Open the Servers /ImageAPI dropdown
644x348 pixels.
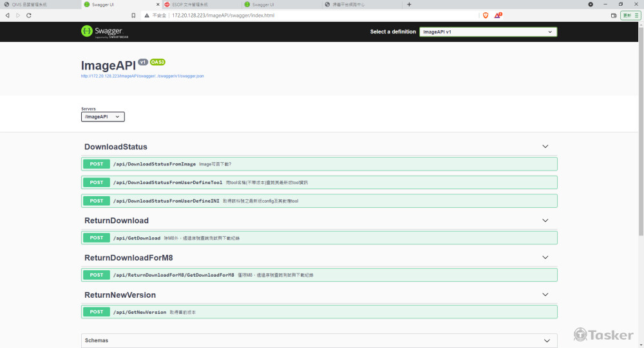click(x=102, y=116)
